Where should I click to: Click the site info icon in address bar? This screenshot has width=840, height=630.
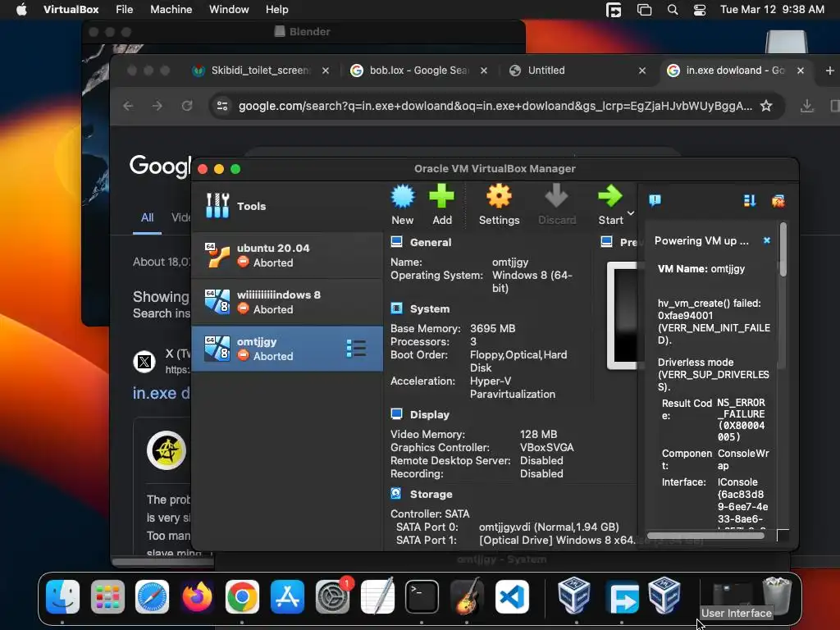(x=222, y=106)
